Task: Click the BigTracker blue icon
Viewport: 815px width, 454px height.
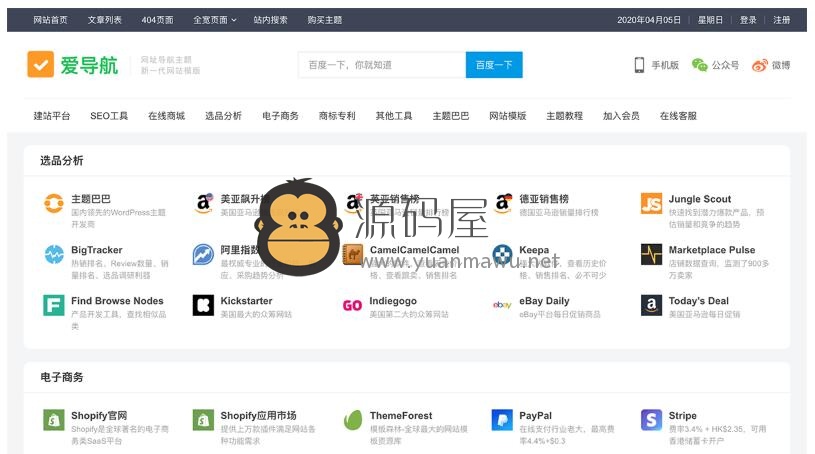Action: (x=54, y=254)
